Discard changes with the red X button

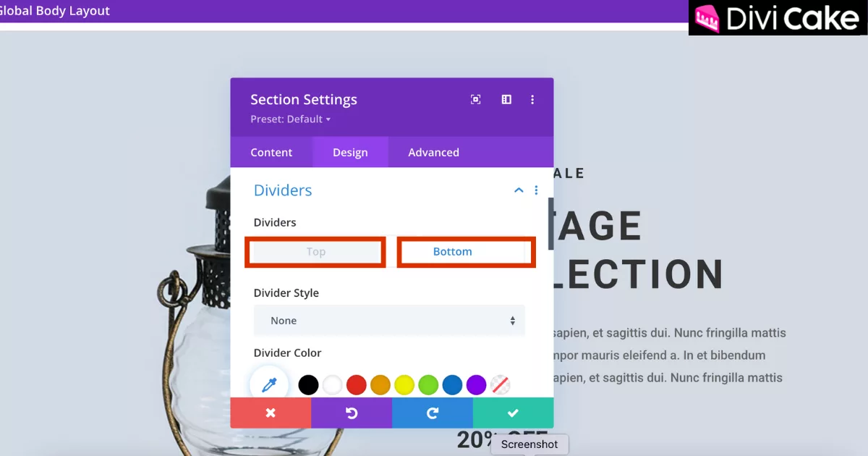[271, 413]
